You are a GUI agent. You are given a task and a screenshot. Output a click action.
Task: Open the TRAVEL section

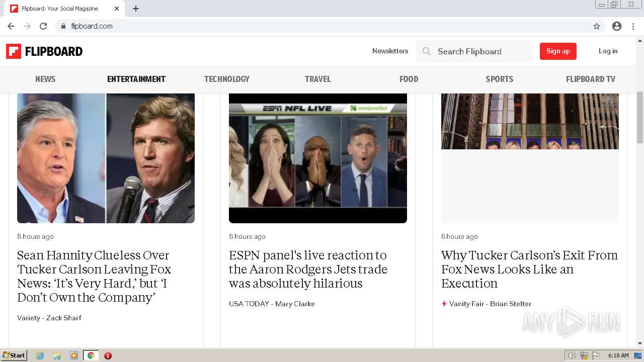tap(318, 79)
